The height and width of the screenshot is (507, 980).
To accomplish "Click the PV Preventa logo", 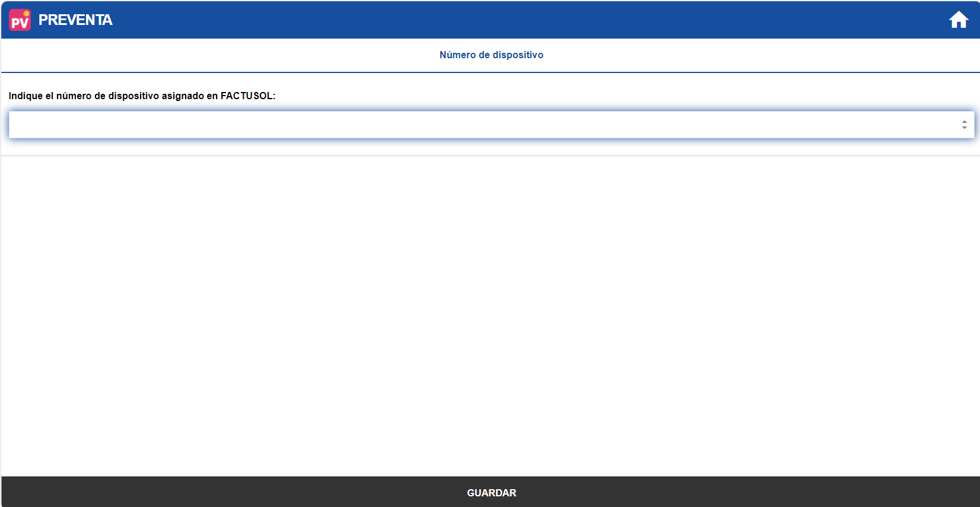I will pyautogui.click(x=20, y=20).
